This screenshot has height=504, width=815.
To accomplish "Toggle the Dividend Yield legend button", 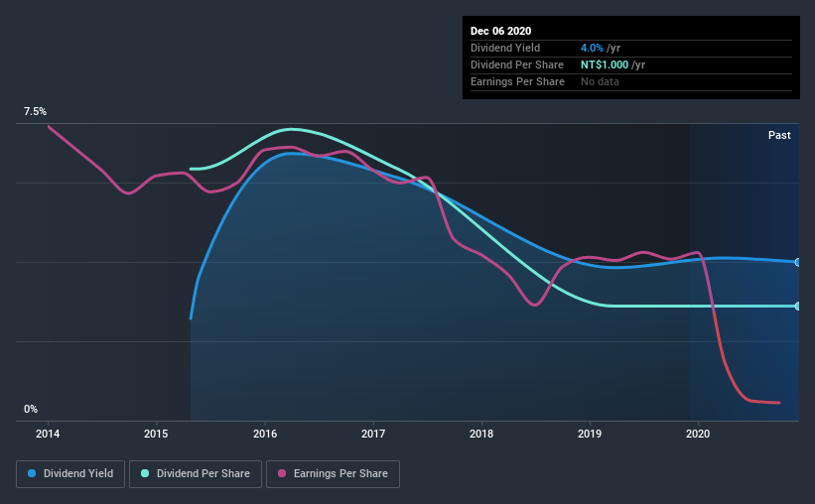I will [x=70, y=474].
